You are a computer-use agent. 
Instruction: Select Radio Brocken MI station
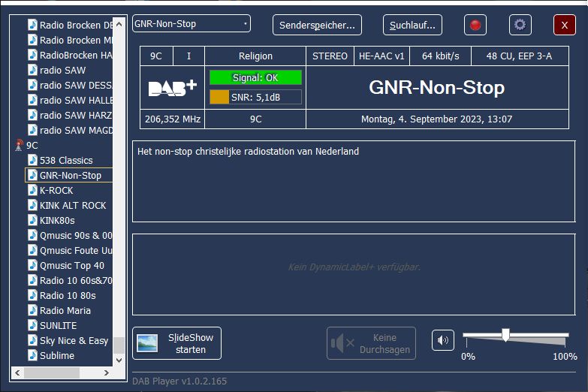click(76, 40)
